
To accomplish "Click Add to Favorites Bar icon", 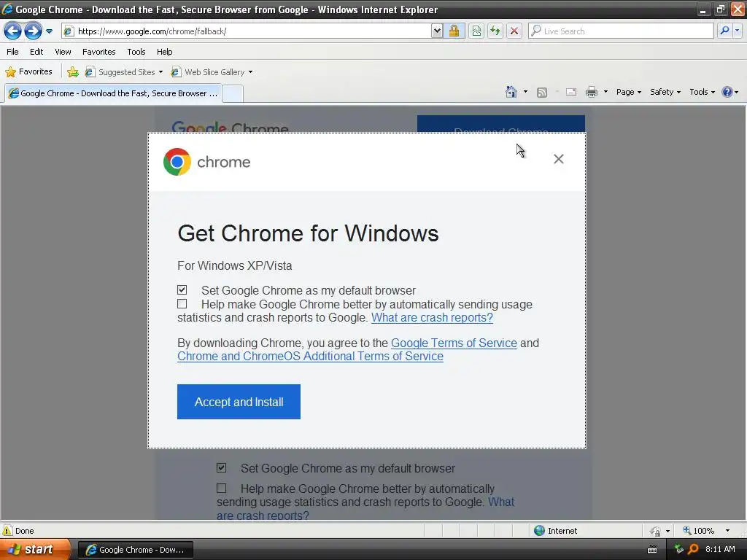I will 73,72.
